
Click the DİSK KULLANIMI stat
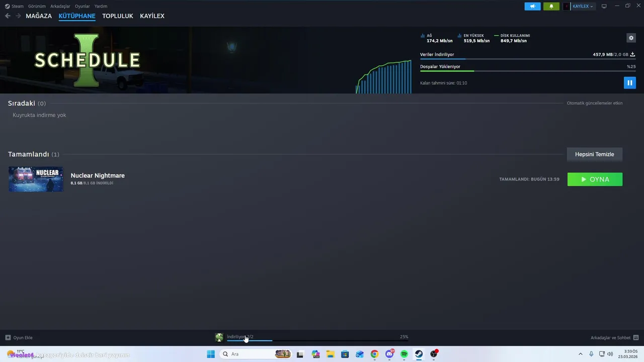512,38
